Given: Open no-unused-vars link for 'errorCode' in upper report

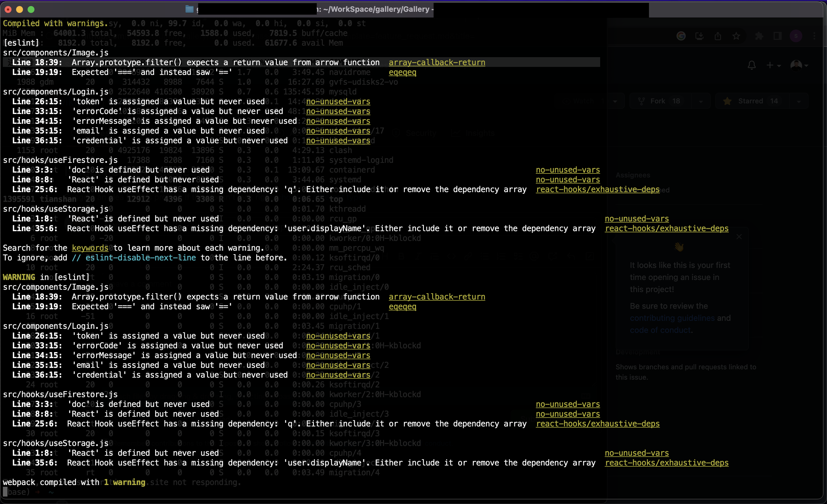Looking at the screenshot, I should 338,111.
